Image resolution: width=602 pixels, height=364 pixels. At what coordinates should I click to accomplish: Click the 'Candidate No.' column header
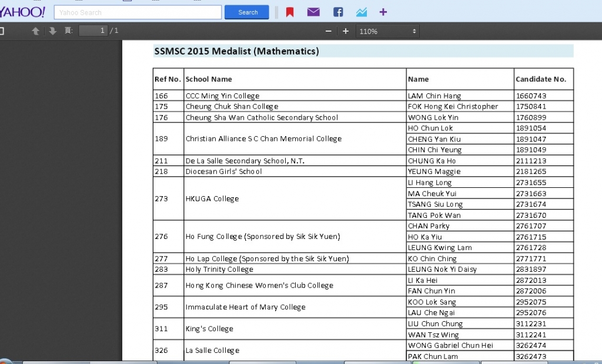(x=540, y=79)
